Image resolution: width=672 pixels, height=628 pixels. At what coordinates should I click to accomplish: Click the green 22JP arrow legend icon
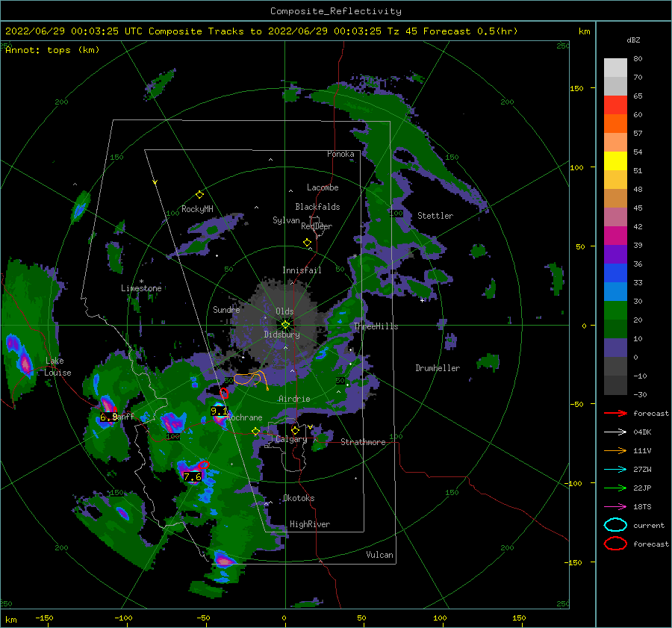tap(615, 488)
